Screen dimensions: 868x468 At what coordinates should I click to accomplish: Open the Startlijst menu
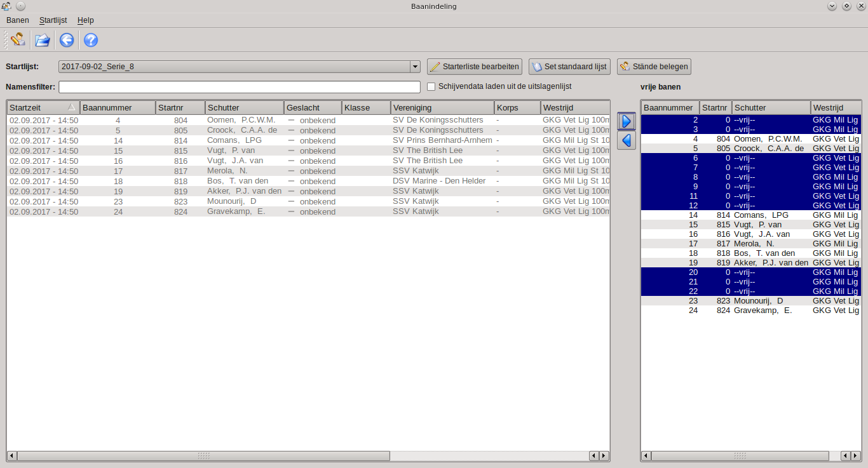coord(53,20)
